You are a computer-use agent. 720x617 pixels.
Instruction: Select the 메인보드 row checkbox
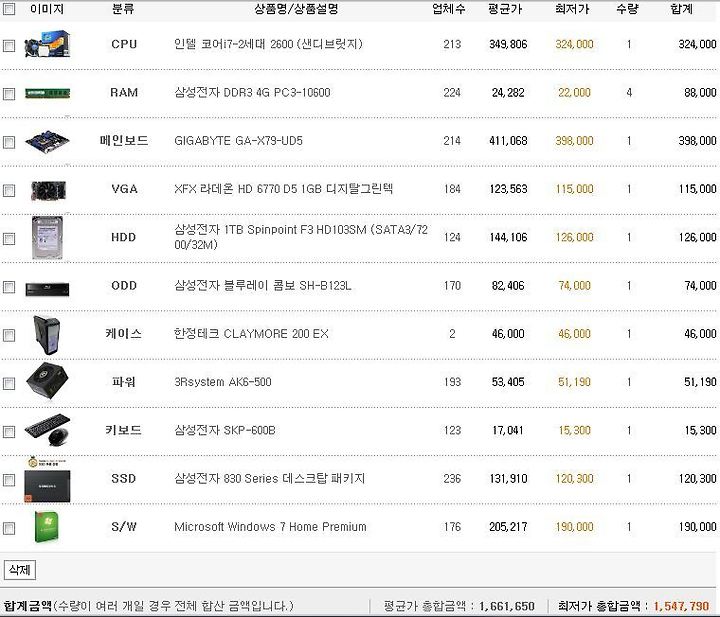pyautogui.click(x=9, y=142)
